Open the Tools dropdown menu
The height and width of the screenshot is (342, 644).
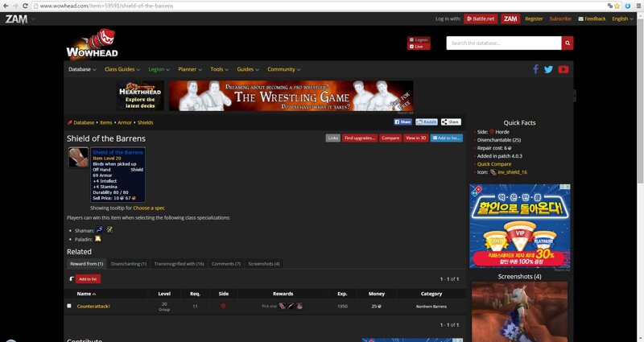pyautogui.click(x=219, y=69)
